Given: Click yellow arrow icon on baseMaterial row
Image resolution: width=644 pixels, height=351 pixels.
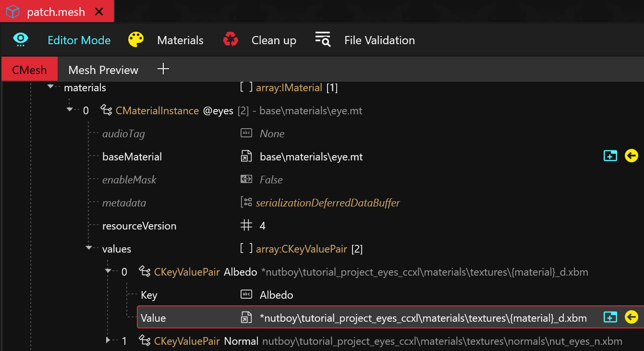Looking at the screenshot, I should tap(631, 156).
